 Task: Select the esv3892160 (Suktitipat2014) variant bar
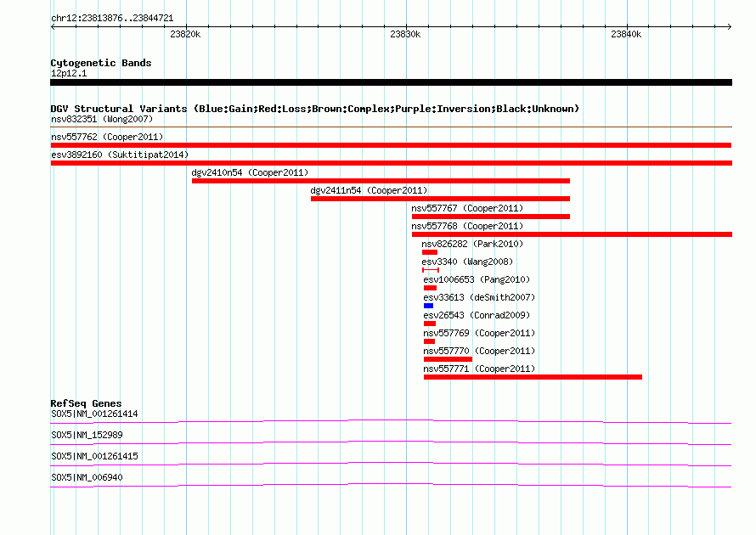(391, 163)
